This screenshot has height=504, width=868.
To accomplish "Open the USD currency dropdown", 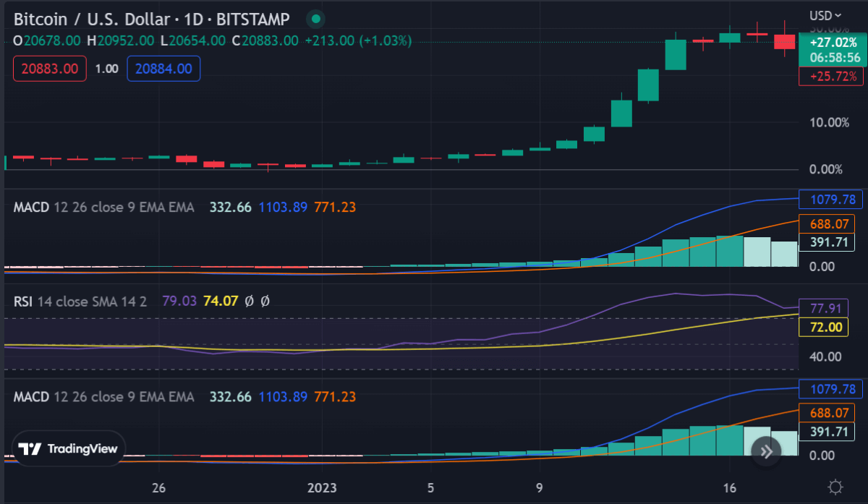I will [x=825, y=15].
